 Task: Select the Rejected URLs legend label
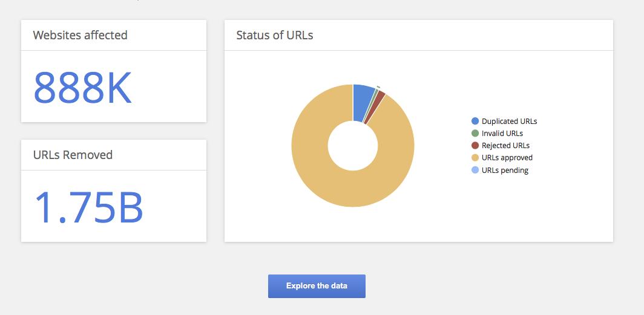505,146
